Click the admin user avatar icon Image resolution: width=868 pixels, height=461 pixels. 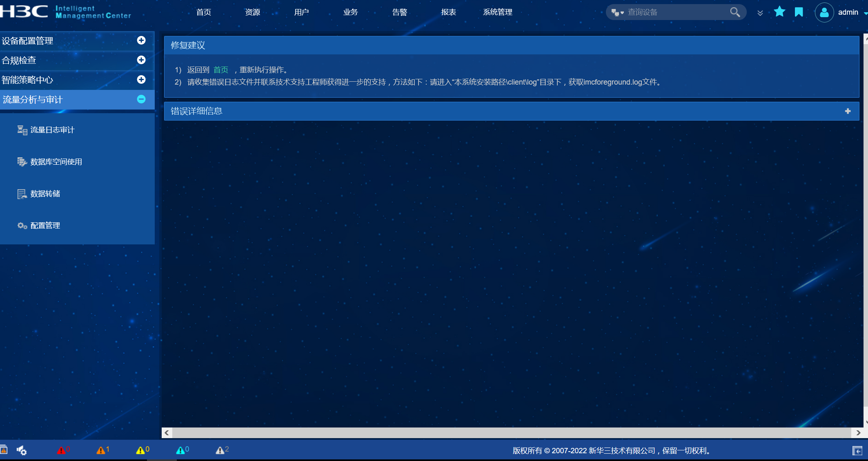(824, 12)
